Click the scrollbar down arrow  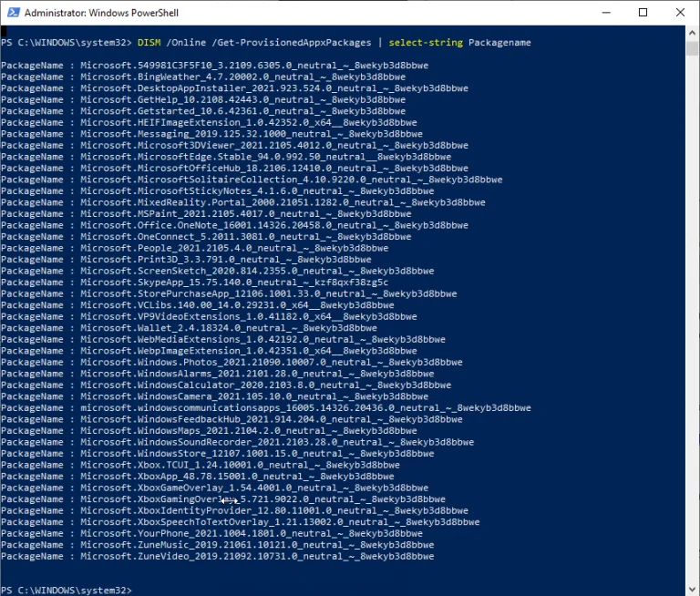692,590
